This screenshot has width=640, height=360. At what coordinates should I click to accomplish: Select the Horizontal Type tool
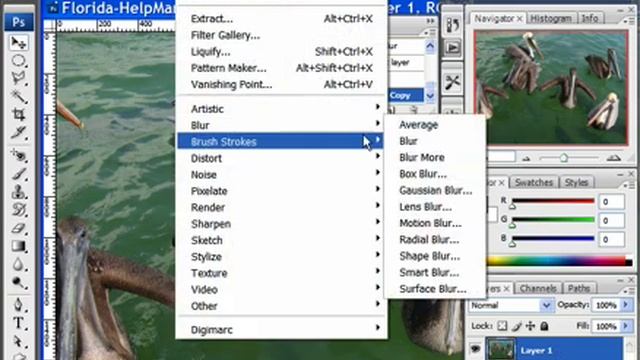click(x=18, y=323)
